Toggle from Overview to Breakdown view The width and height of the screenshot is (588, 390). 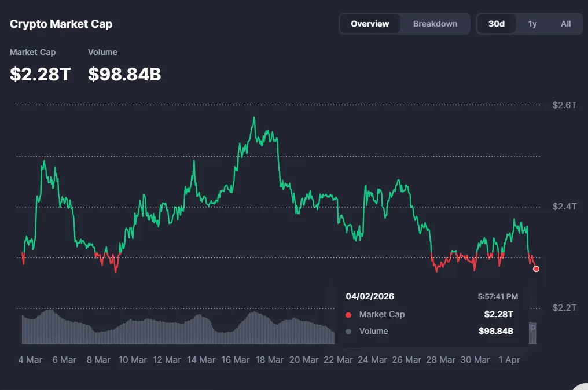[x=435, y=24]
